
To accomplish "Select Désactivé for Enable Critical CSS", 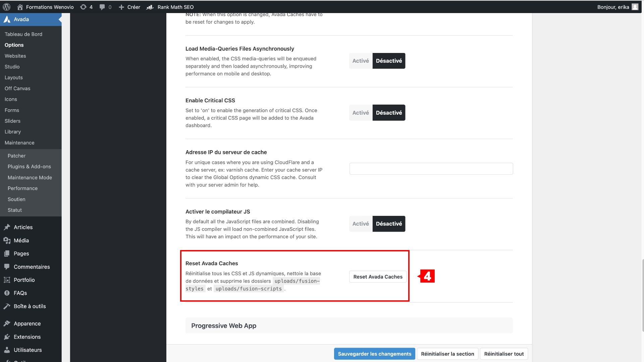I will coord(389,113).
